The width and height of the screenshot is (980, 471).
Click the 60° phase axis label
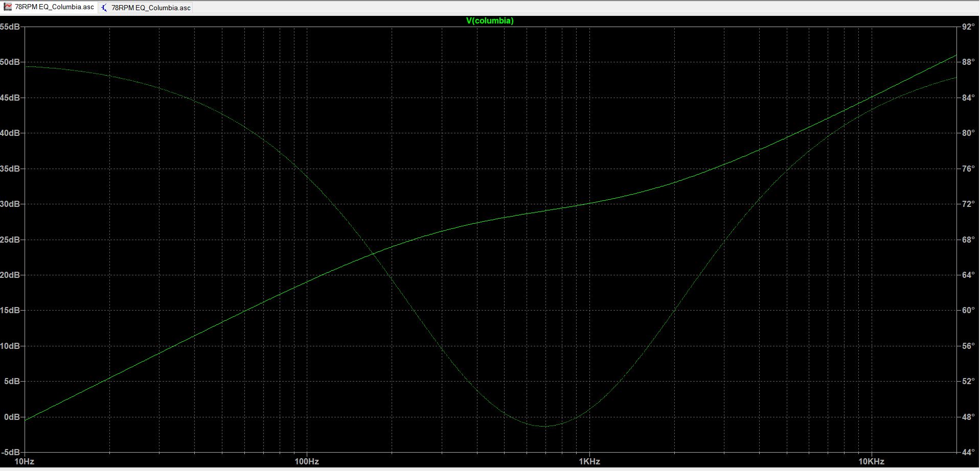coord(968,310)
